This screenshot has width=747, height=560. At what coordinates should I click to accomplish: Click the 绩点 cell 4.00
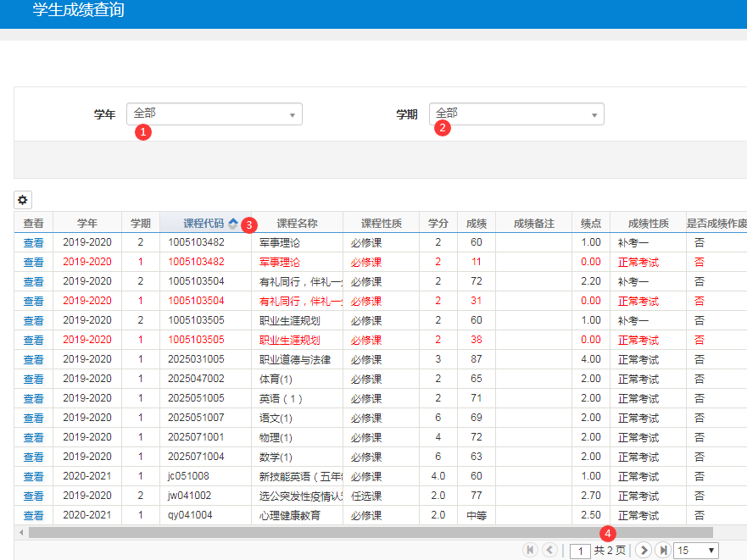click(x=591, y=359)
